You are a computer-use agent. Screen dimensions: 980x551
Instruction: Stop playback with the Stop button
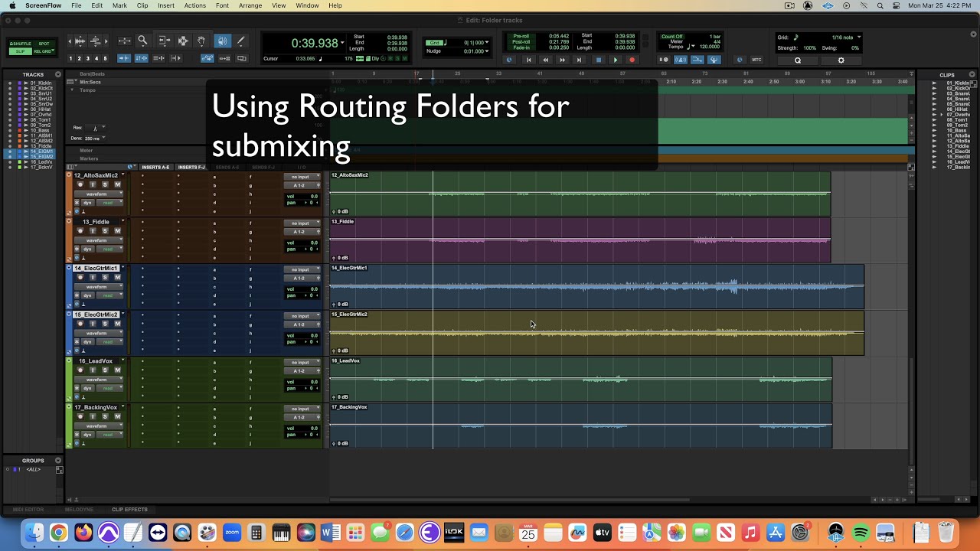pos(598,60)
